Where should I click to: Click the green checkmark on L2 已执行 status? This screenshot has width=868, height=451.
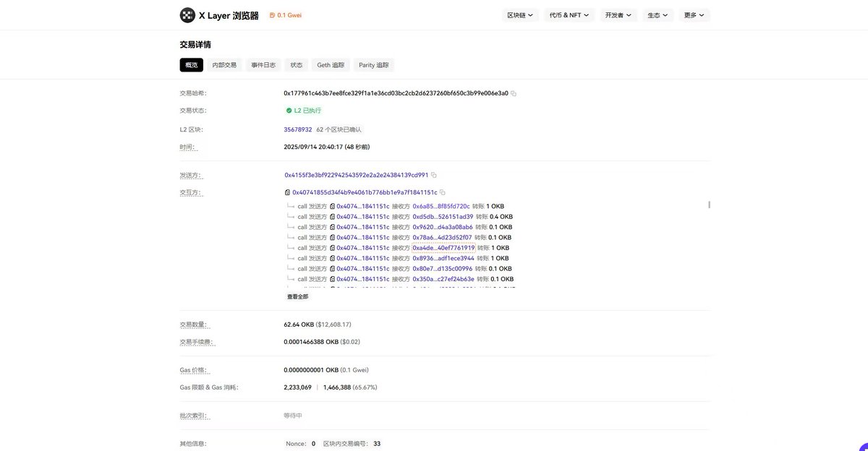coord(288,109)
